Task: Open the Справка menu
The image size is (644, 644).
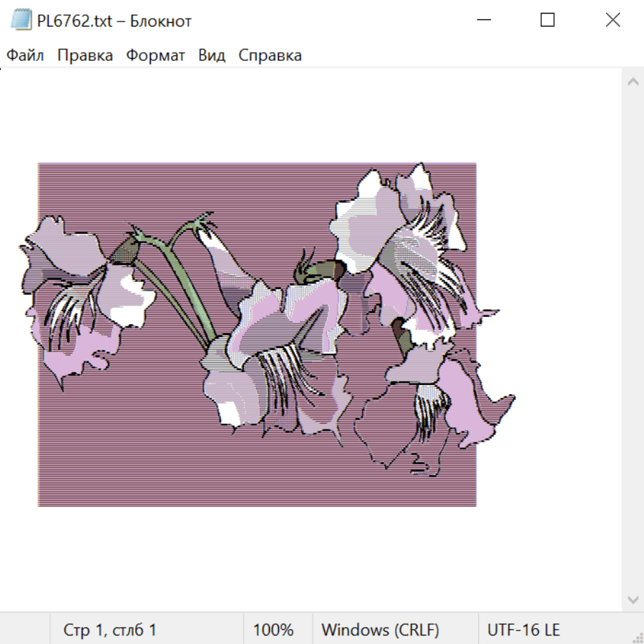Action: [x=270, y=56]
